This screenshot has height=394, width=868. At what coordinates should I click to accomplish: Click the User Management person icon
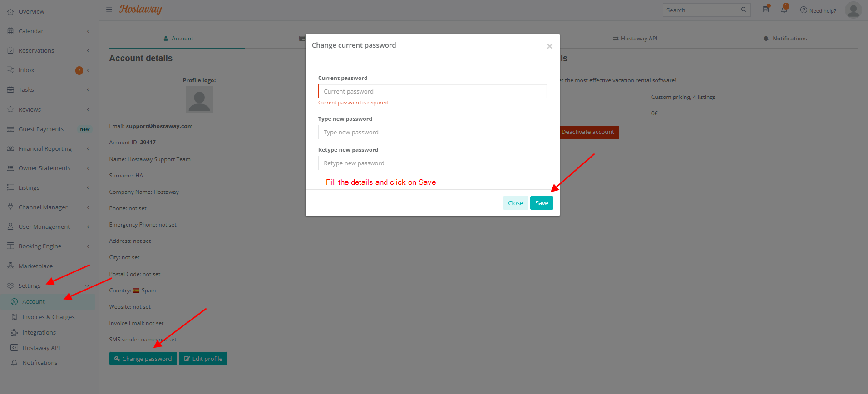(x=10, y=227)
